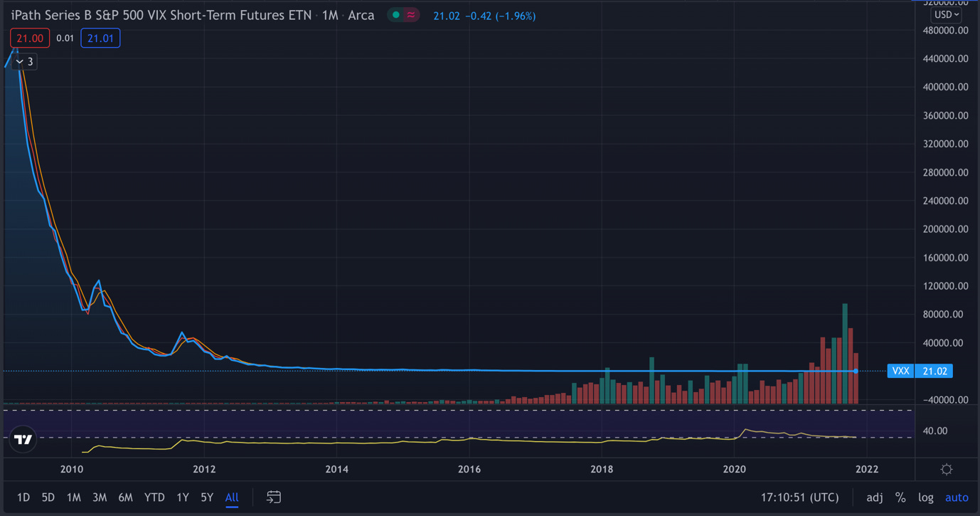
Task: Select the 5D time range
Action: 48,497
